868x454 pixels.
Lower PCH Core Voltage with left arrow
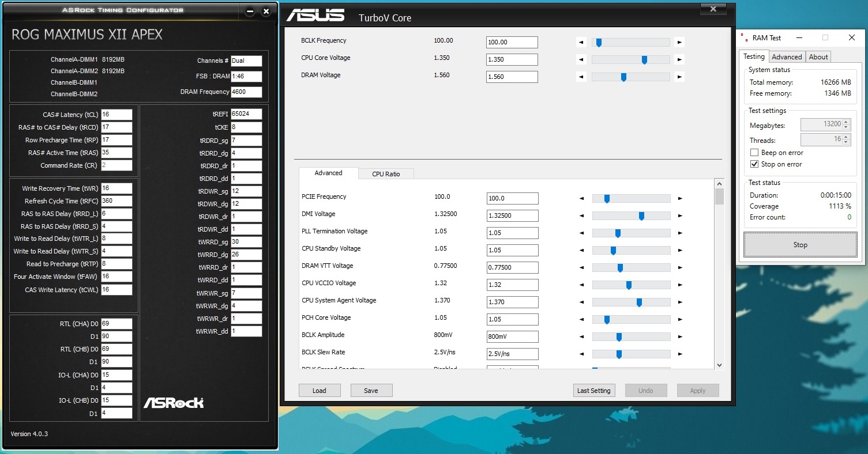click(582, 319)
